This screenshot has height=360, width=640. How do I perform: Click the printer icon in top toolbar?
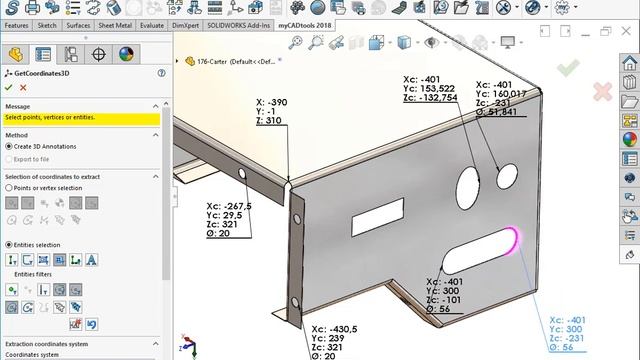point(33,7)
